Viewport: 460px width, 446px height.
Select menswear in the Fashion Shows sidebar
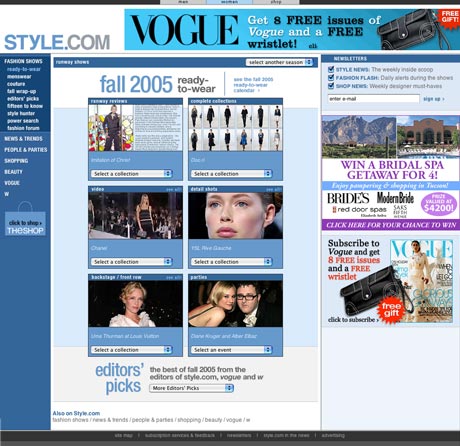pos(19,77)
